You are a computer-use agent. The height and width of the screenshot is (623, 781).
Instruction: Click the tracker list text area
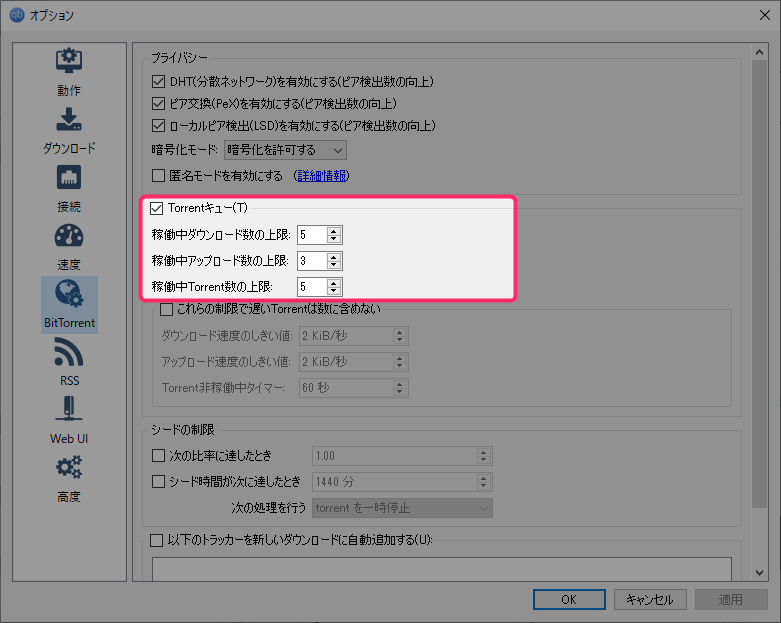[x=442, y=569]
